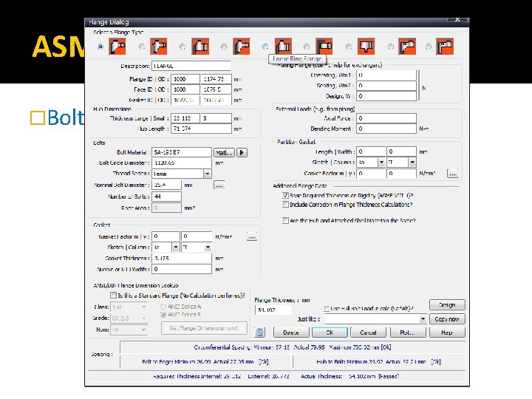
Task: Enable Include Corrosion in Flange Thickness Calculations
Action: coord(285,204)
